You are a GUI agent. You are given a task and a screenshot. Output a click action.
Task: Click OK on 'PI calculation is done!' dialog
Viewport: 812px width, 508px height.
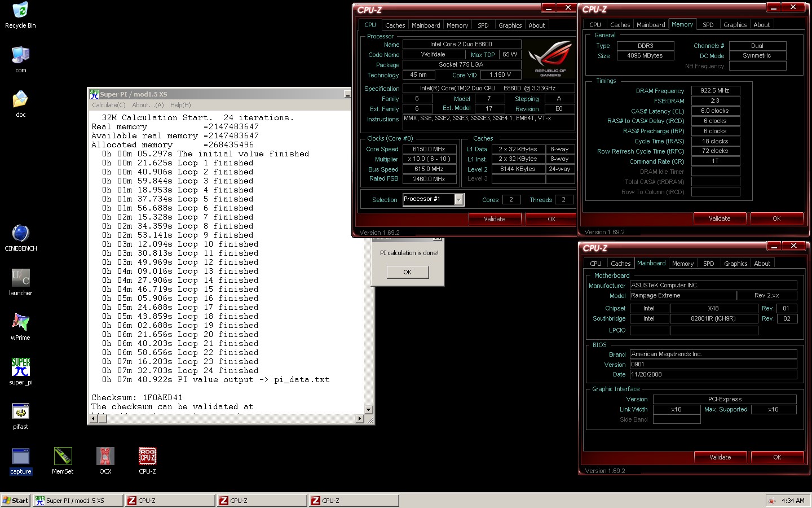pos(407,272)
